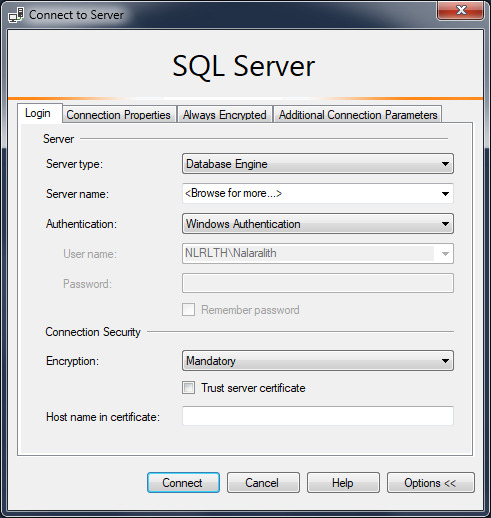Viewport: 491px width, 518px height.
Task: Click the Cancel button
Action: click(263, 483)
